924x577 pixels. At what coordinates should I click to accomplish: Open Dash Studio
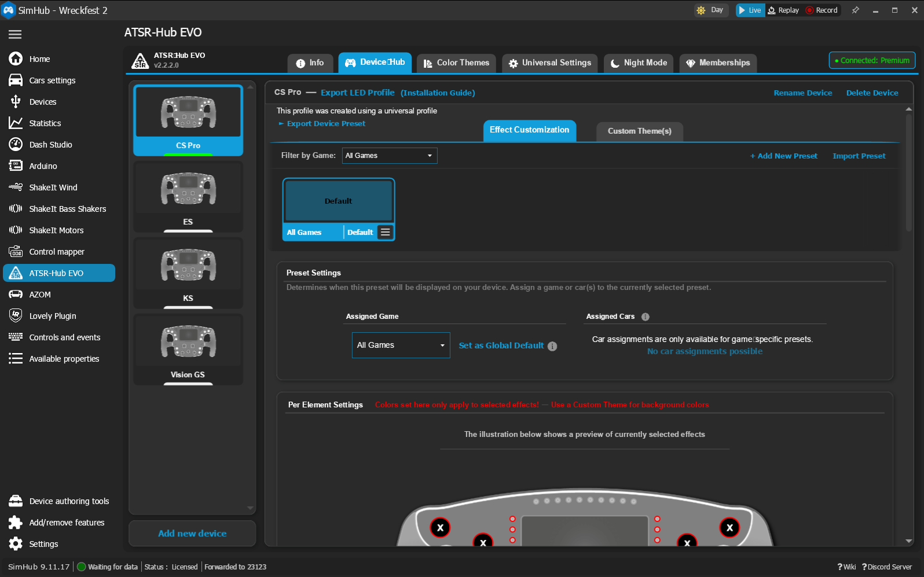tap(51, 145)
